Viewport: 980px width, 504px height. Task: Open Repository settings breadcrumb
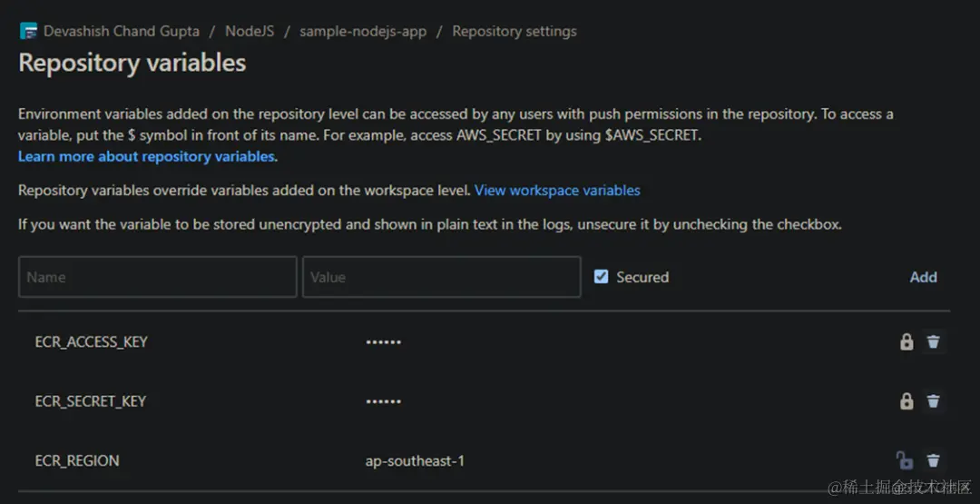tap(514, 31)
